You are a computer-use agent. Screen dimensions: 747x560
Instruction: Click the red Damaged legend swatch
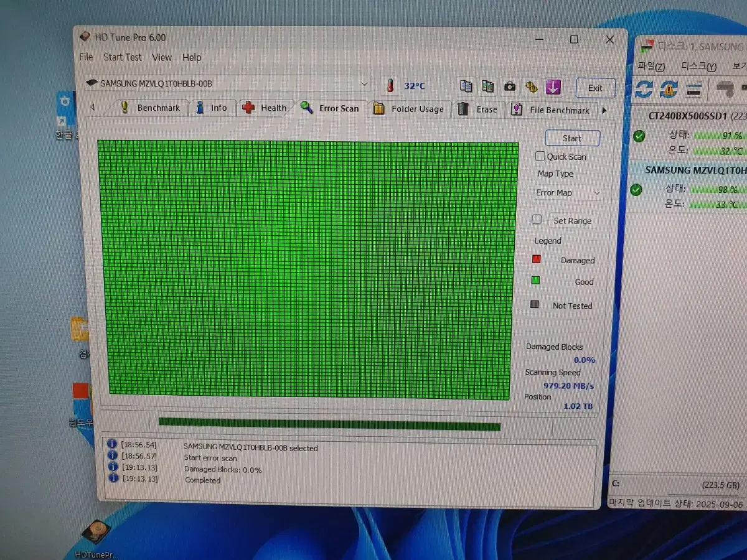click(x=535, y=259)
